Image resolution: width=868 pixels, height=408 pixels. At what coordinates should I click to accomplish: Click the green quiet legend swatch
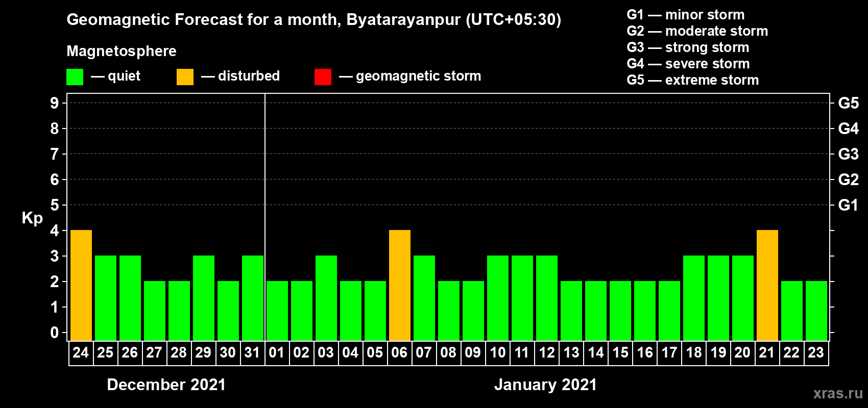[75, 77]
